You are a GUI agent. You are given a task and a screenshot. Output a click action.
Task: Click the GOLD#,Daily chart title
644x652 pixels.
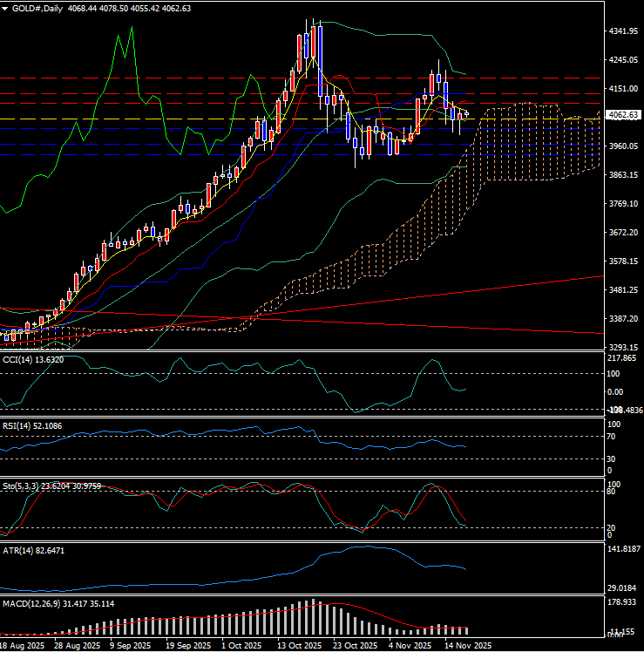tap(38, 7)
